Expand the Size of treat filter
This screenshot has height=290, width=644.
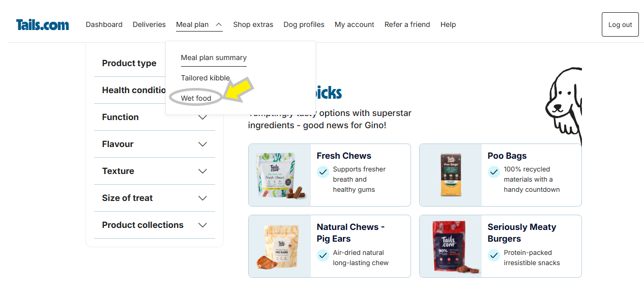pos(202,198)
